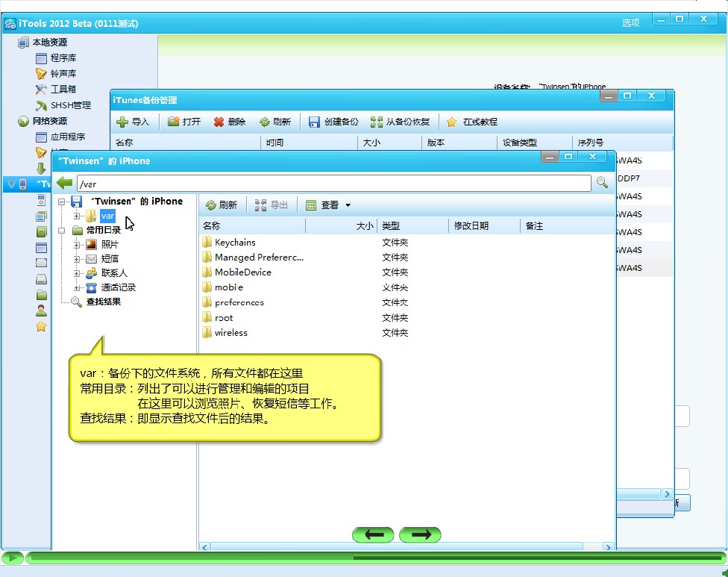Click the green playback progress bar
This screenshot has height=577, width=728.
tap(373, 558)
